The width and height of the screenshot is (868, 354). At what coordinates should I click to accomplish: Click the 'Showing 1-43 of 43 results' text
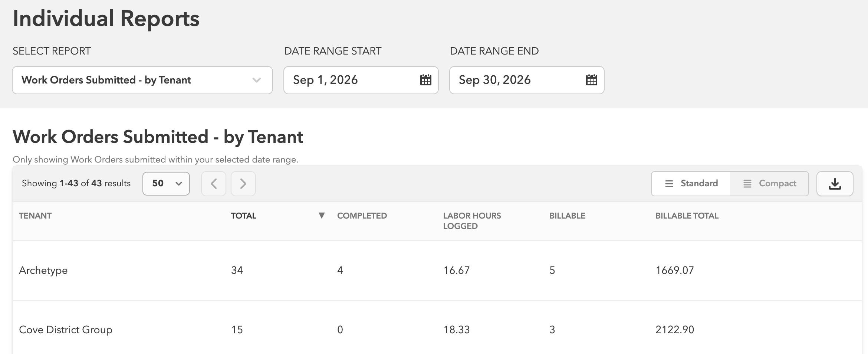pyautogui.click(x=76, y=183)
